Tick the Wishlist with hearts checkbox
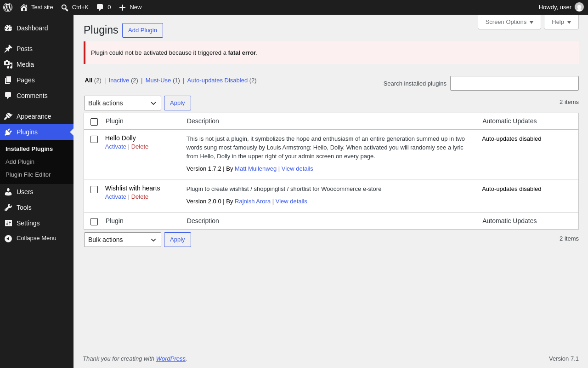Image resolution: width=588 pixels, height=368 pixels. tap(94, 190)
